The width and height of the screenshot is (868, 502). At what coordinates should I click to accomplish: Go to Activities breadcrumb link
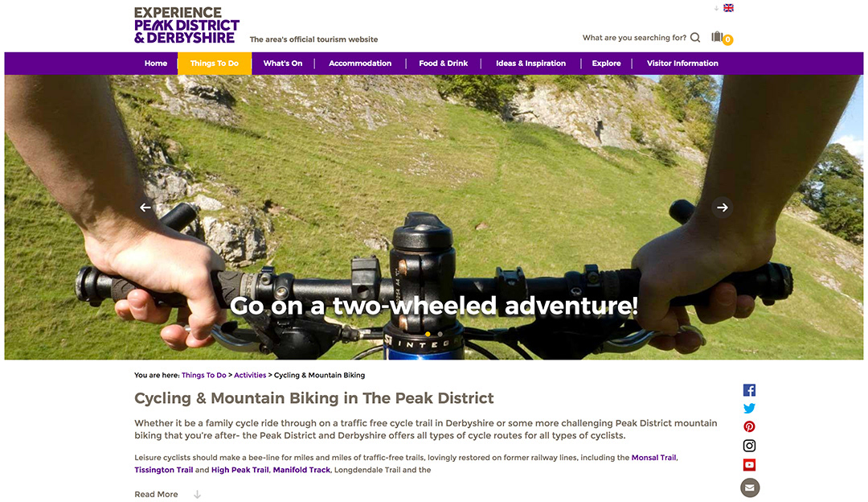250,375
